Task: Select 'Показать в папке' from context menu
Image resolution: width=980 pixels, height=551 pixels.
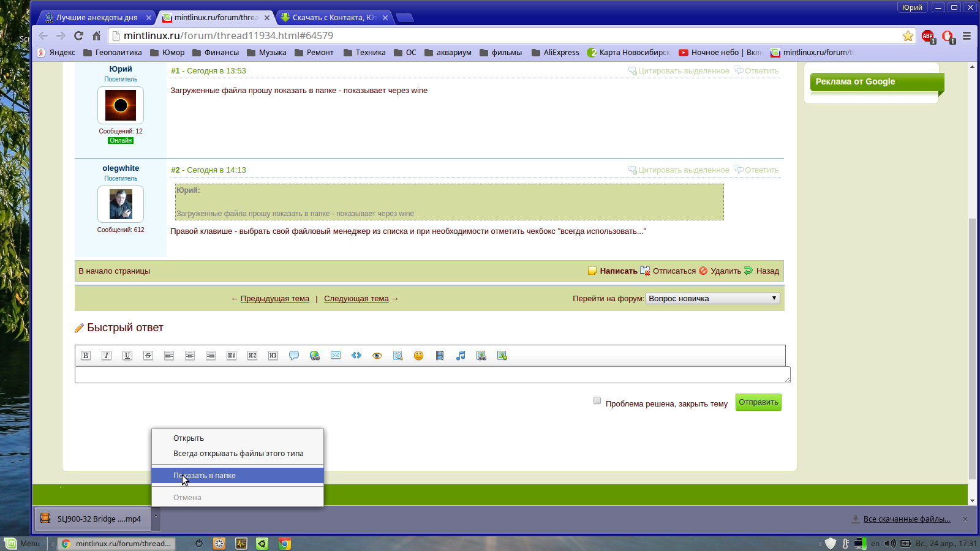Action: point(205,476)
